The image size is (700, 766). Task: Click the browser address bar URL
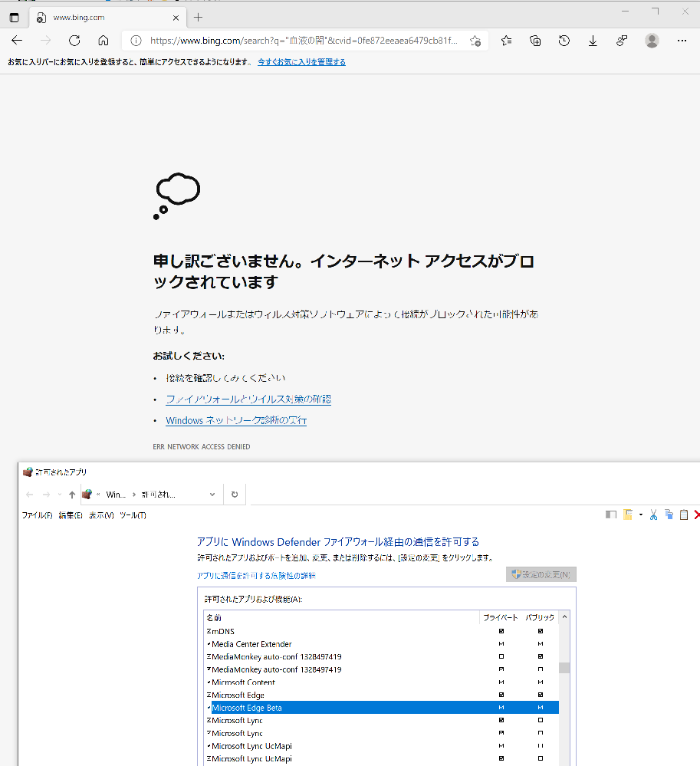pos(304,41)
